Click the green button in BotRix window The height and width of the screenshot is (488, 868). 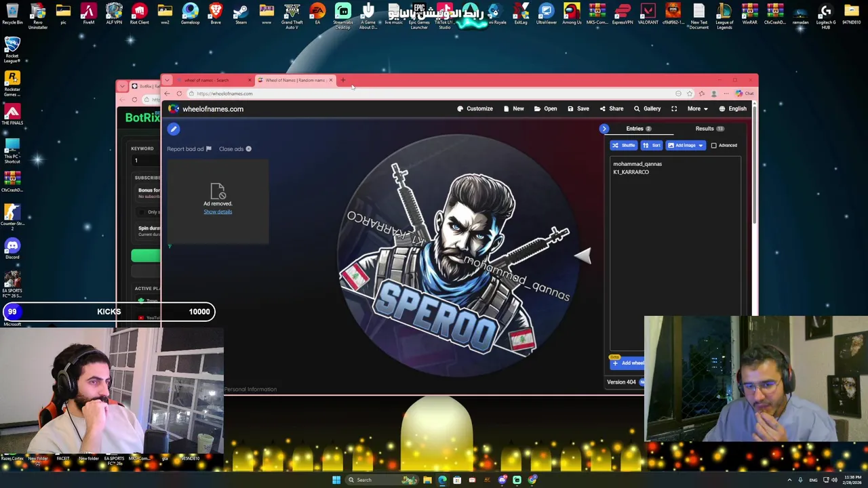(x=146, y=256)
